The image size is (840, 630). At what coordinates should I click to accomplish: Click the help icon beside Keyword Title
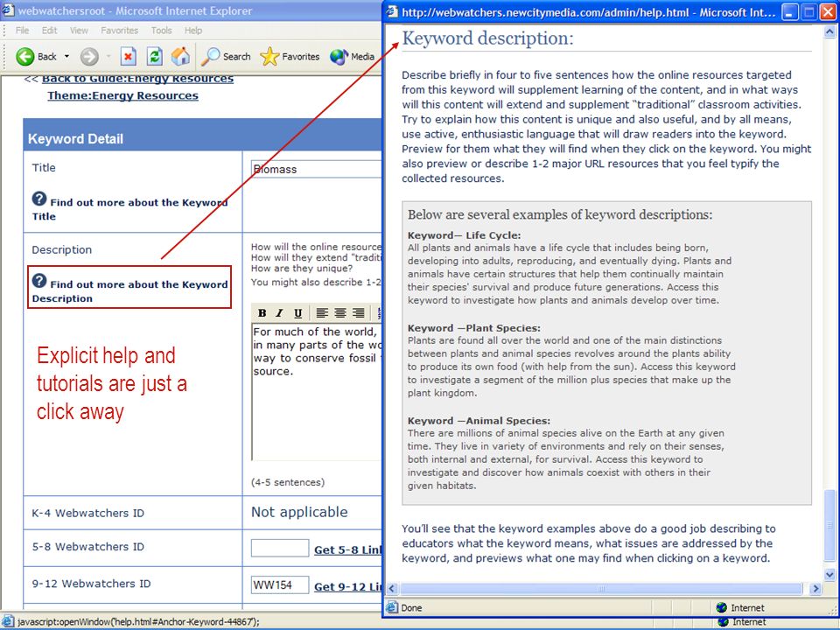click(39, 199)
